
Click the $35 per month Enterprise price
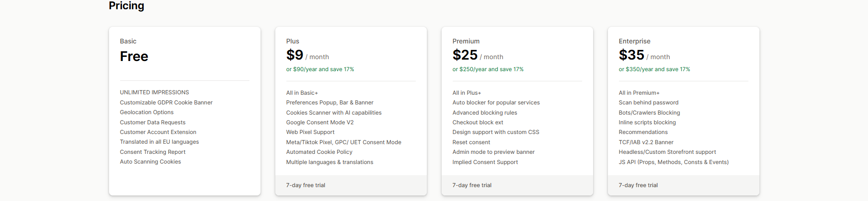pyautogui.click(x=644, y=55)
